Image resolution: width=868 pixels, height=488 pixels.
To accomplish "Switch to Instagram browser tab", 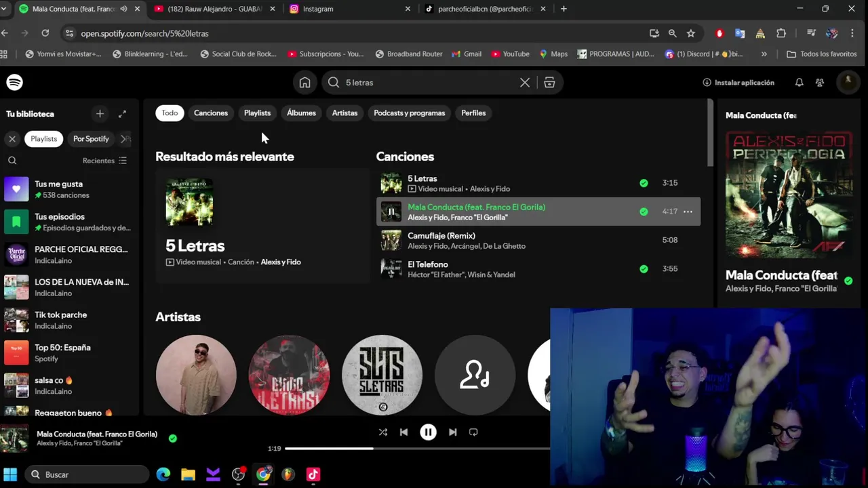I will coord(349,9).
